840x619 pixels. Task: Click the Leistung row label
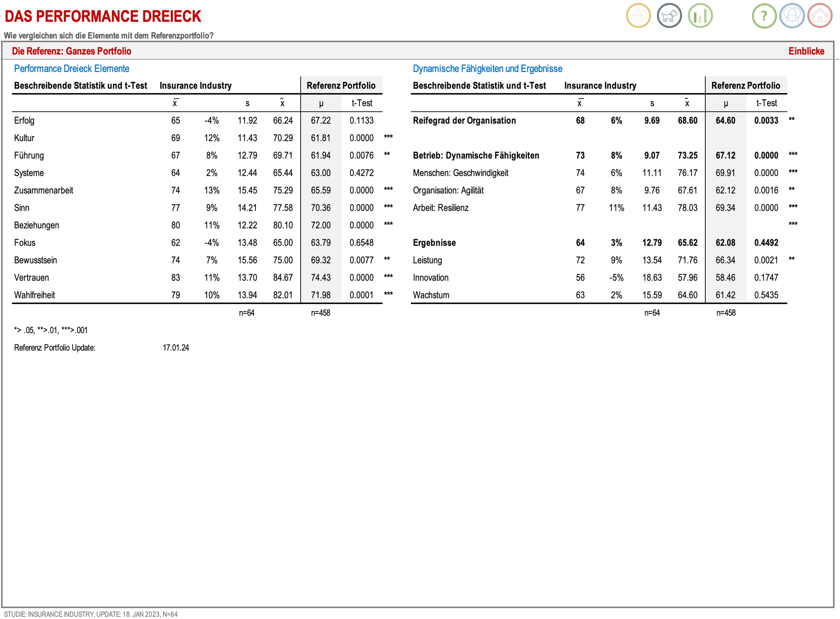(x=427, y=260)
